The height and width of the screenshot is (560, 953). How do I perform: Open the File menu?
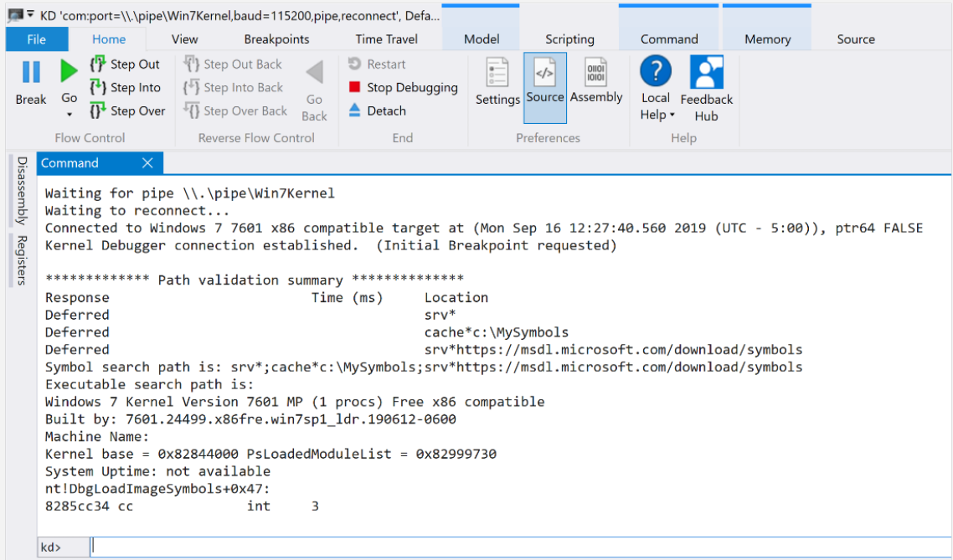click(x=37, y=39)
